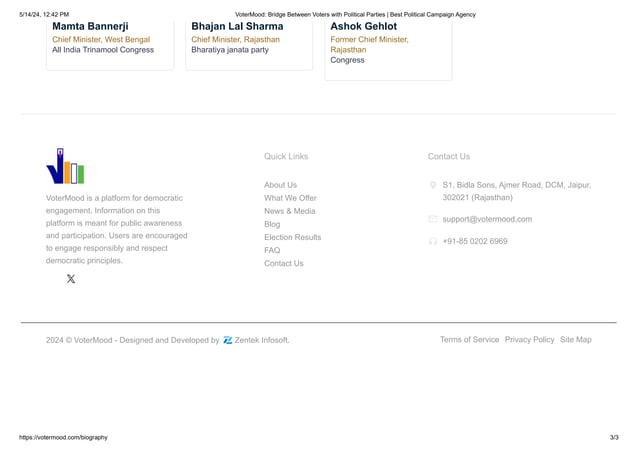Viewport: 638px width, 451px height.
Task: Click the VoterMood logo in footer
Action: point(65,166)
